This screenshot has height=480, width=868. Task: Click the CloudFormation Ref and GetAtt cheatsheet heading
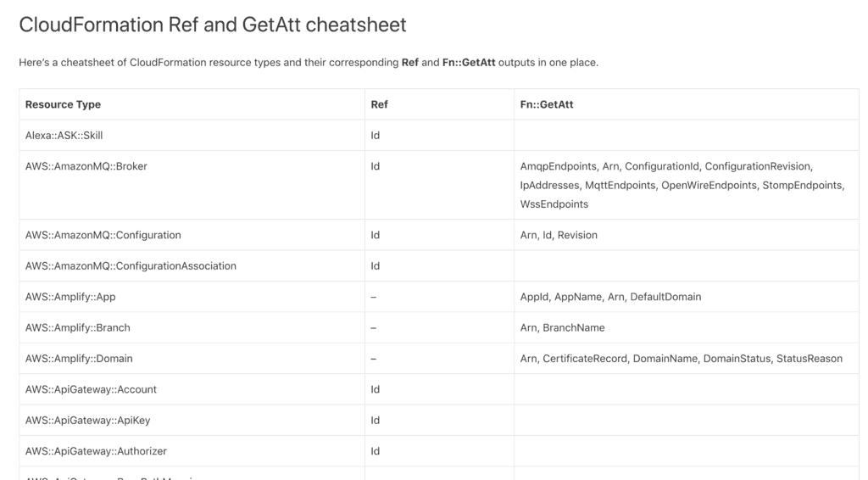213,25
